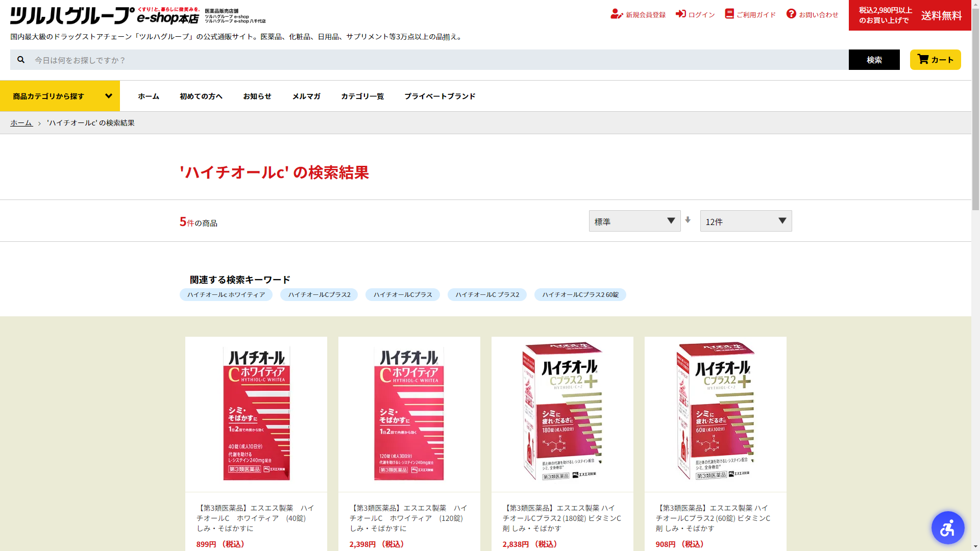The image size is (980, 551).
Task: Open the accessibility widget icon
Action: pyautogui.click(x=947, y=528)
